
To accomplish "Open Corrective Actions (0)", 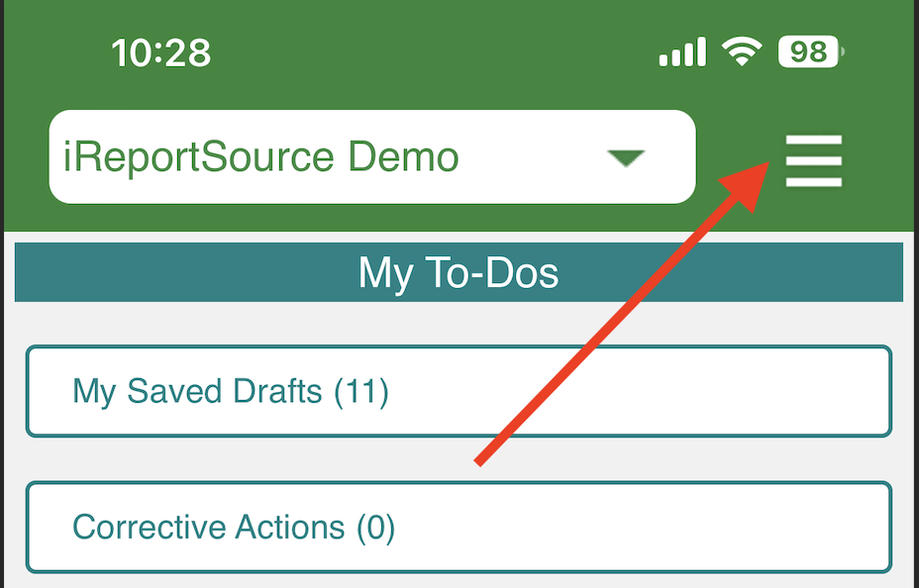I will coord(459,527).
